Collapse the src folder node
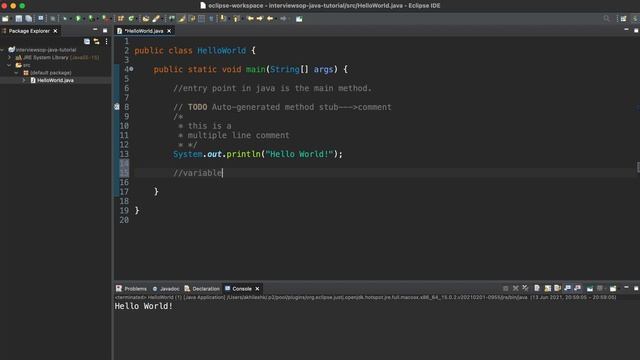640x360 pixels. tap(9, 65)
